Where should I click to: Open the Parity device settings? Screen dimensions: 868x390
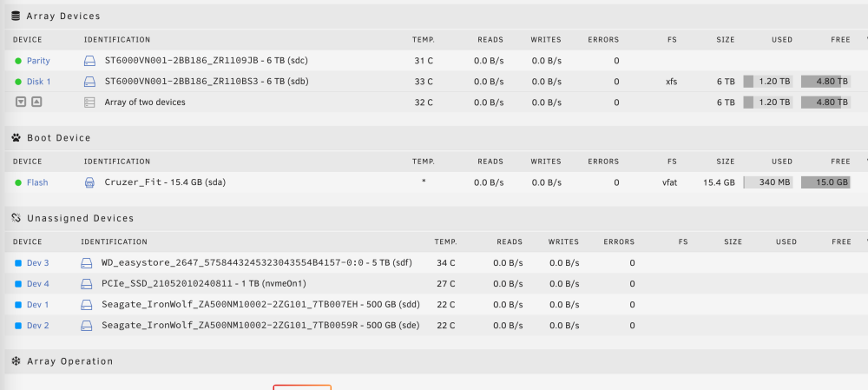click(38, 61)
